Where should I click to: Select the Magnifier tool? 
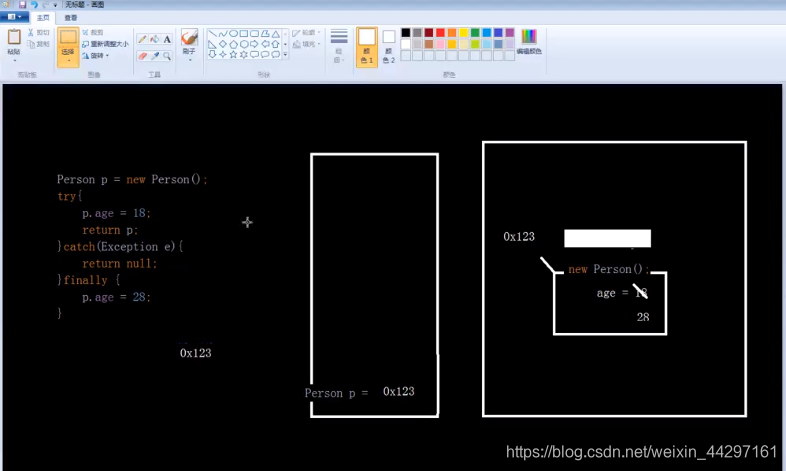pyautogui.click(x=167, y=56)
